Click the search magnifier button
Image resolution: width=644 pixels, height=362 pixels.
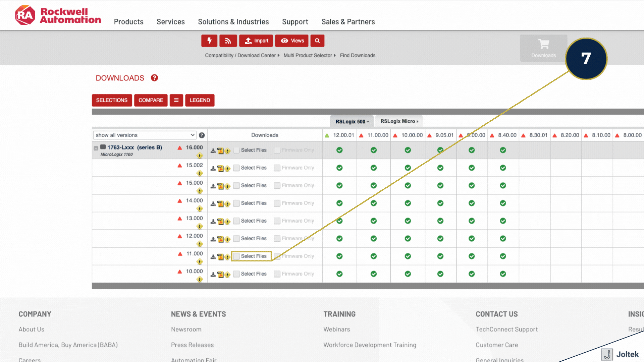(317, 41)
